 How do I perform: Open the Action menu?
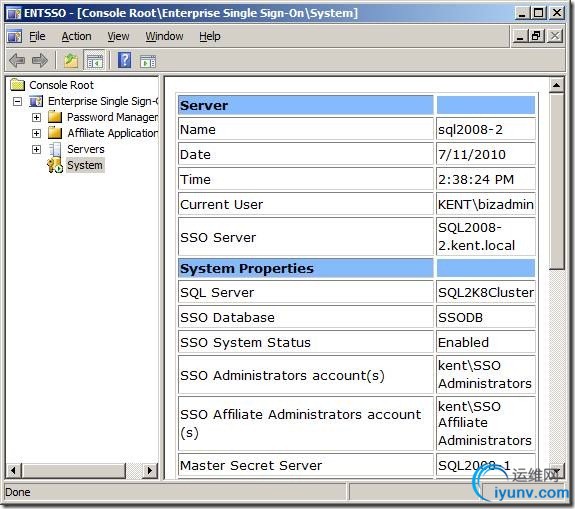coord(76,36)
